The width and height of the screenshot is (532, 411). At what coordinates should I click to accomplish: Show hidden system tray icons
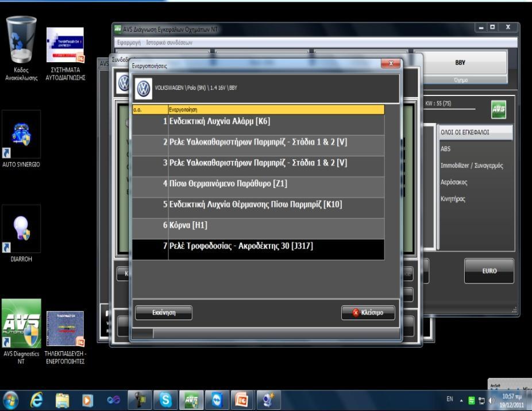[x=461, y=401]
